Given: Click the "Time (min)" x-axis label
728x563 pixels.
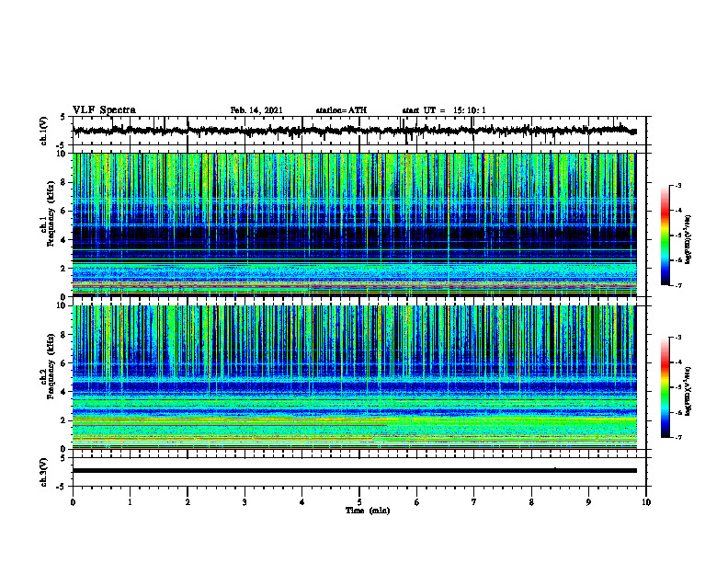Looking at the screenshot, I should tap(368, 511).
